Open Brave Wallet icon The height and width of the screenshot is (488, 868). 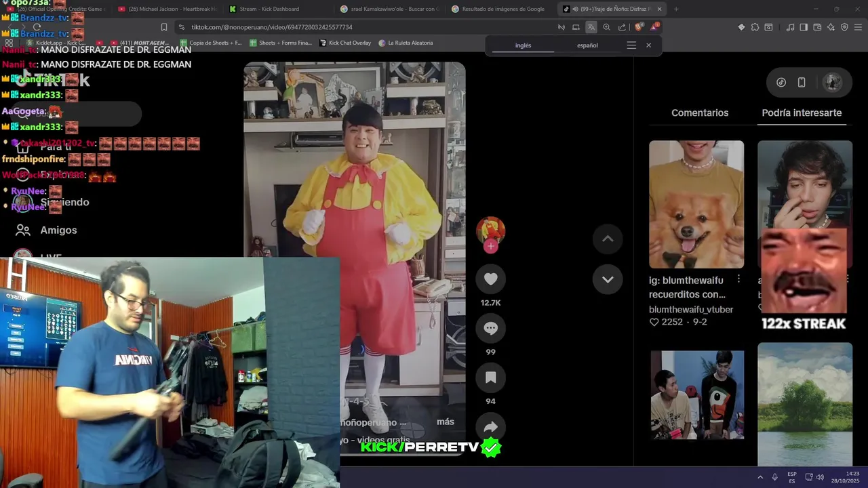[817, 27]
